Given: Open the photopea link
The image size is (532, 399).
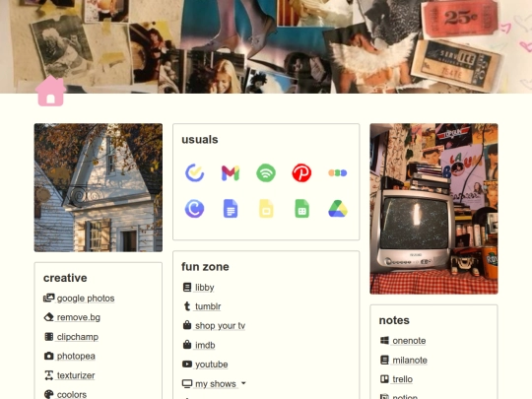Looking at the screenshot, I should pyautogui.click(x=76, y=357).
